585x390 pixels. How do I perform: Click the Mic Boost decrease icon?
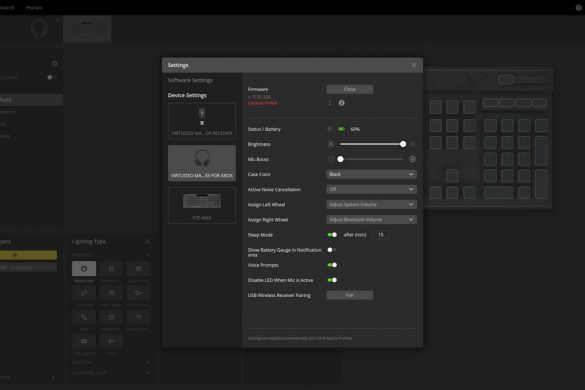(x=331, y=159)
